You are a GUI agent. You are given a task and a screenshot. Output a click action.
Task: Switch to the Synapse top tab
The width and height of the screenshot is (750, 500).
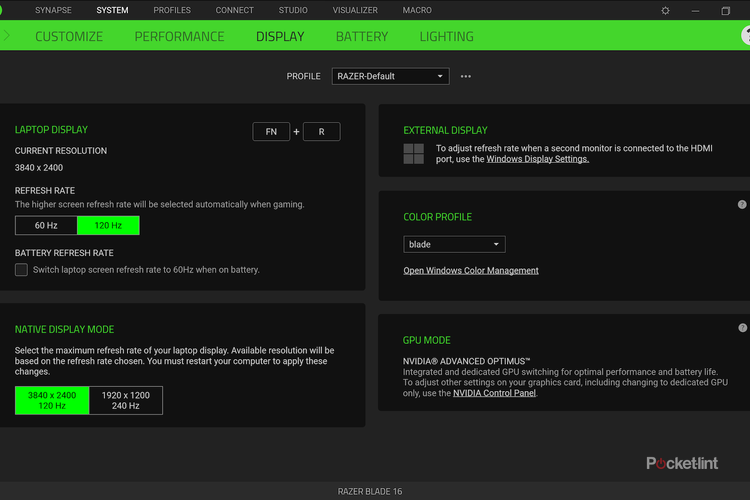pyautogui.click(x=53, y=10)
